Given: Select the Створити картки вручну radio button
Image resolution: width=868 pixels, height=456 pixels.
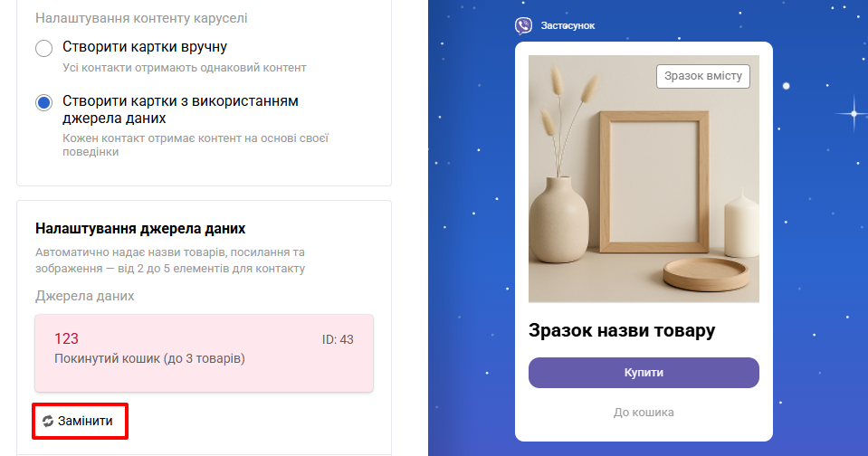Looking at the screenshot, I should click(43, 48).
